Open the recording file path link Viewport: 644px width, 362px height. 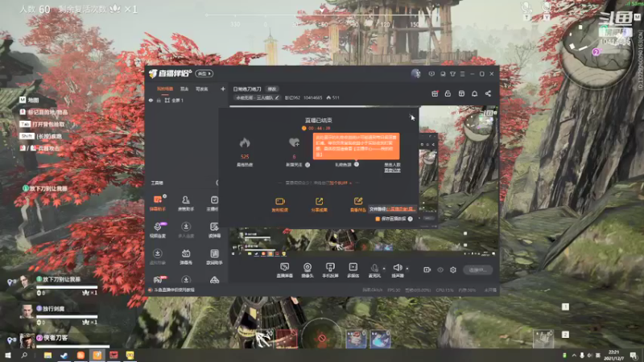(x=400, y=209)
